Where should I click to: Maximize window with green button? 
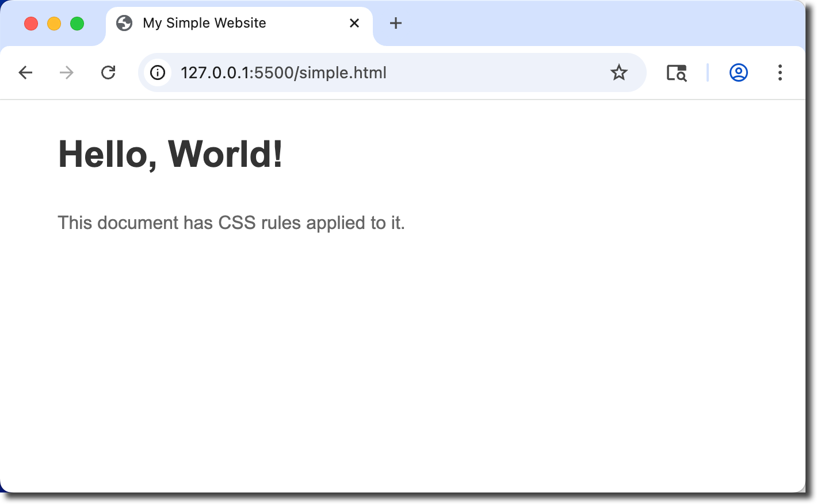[x=77, y=24]
